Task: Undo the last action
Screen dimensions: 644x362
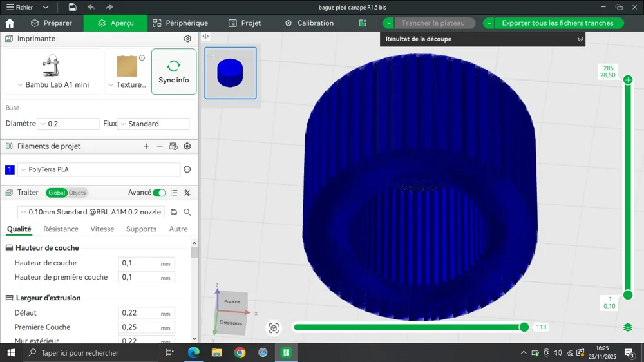Action: (x=91, y=7)
